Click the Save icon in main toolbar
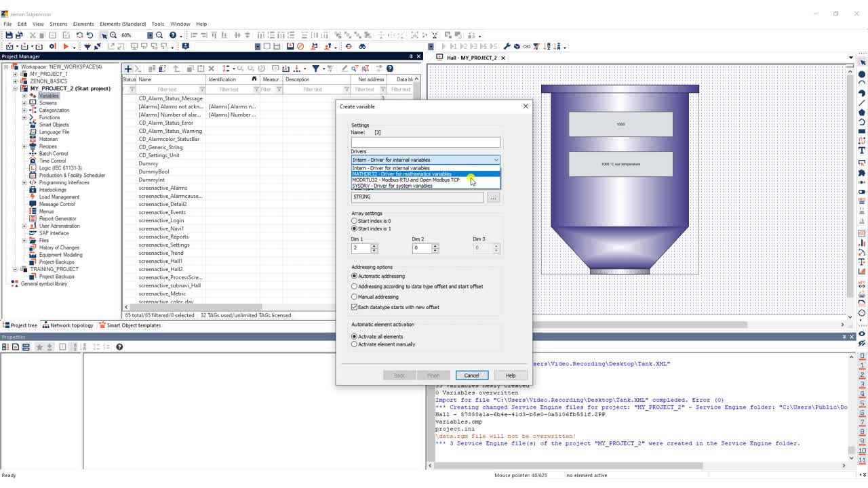The width and height of the screenshot is (868, 488). click(9, 35)
